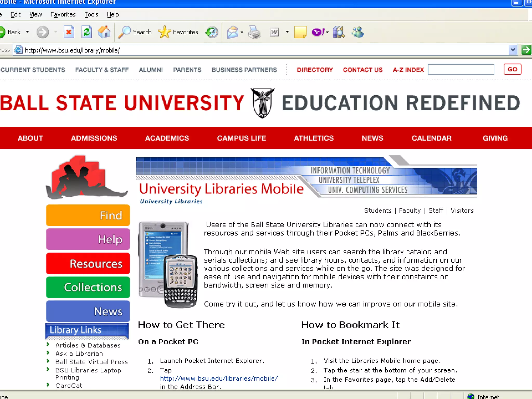This screenshot has width=532, height=399.
Task: Click the bsu.edu/libraries/mobile hyperlink
Action: click(x=219, y=378)
